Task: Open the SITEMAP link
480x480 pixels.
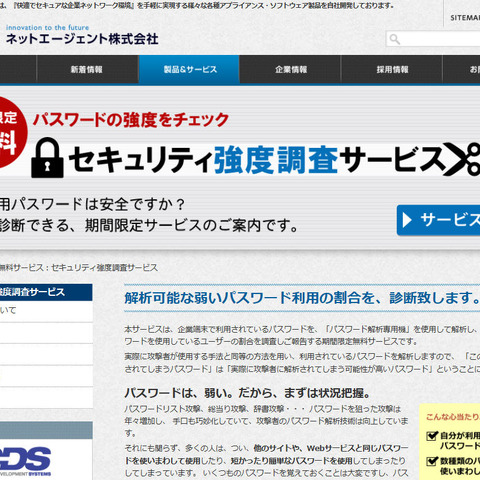Action: [x=465, y=18]
